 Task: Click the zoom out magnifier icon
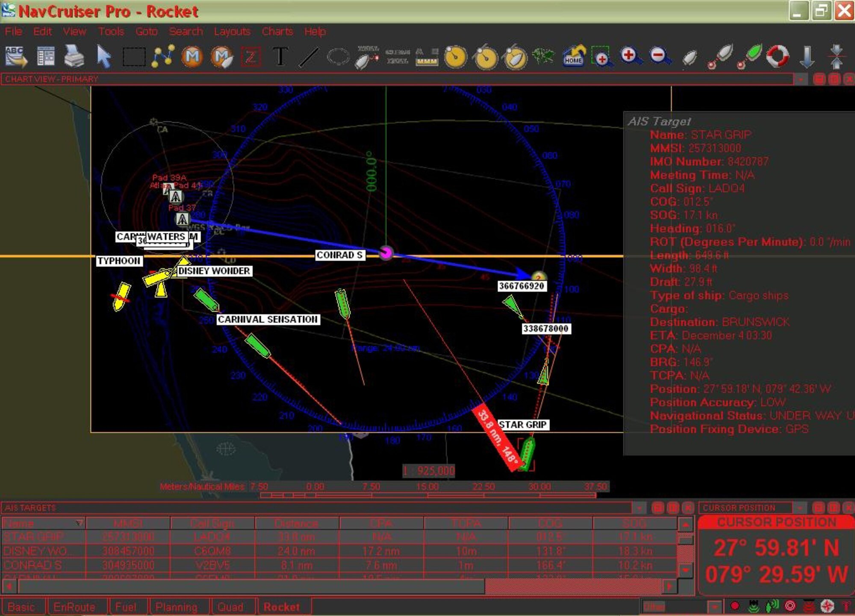(660, 56)
